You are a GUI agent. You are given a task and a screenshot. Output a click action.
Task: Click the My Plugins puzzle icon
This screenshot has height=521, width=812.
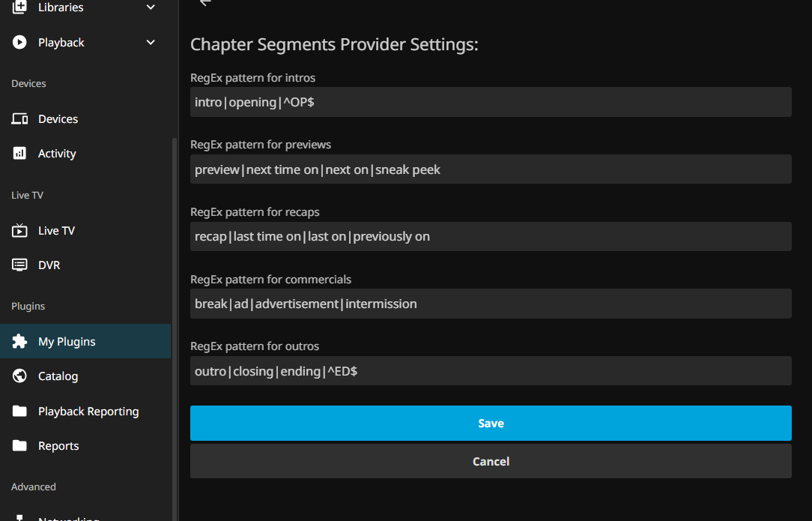pyautogui.click(x=19, y=342)
